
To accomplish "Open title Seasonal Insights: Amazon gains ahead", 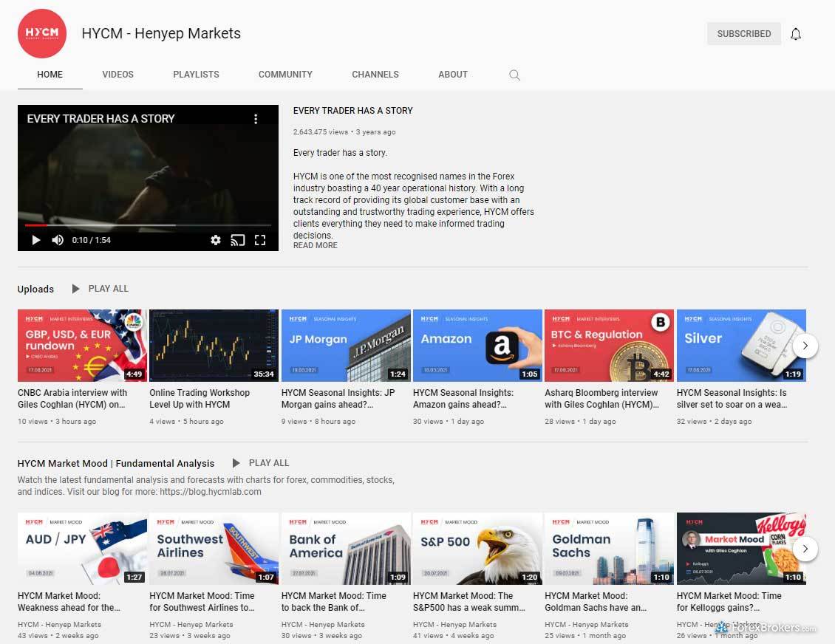I will click(463, 399).
